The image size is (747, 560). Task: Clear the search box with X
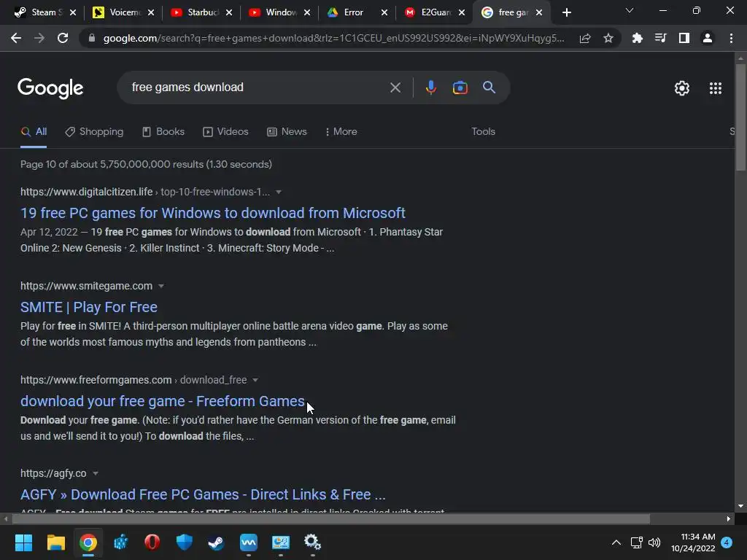tap(395, 87)
